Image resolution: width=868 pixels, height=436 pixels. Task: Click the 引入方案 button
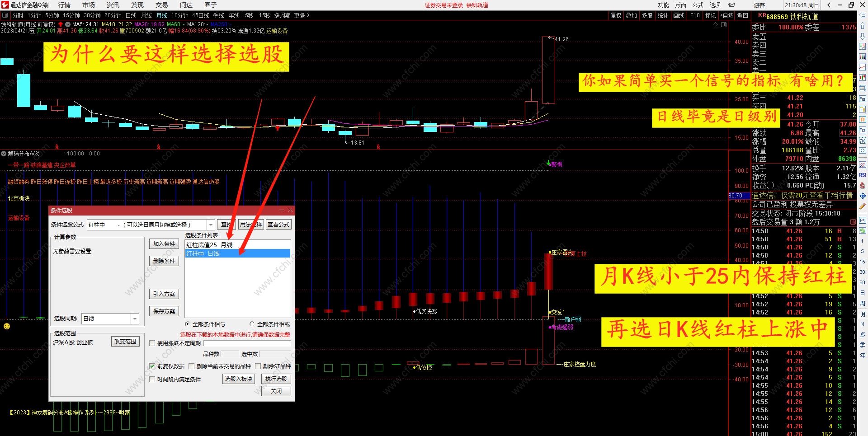(164, 294)
